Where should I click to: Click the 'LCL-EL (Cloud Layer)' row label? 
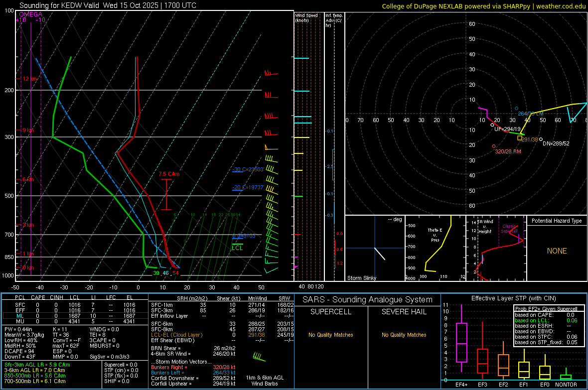pos(176,335)
